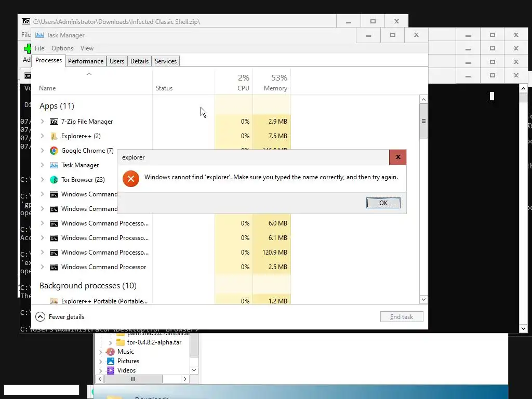Click the Videos folder icon
532x399 pixels.
[111, 370]
